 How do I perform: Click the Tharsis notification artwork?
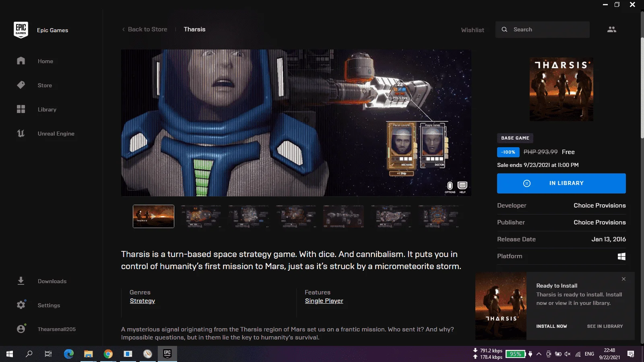501,306
